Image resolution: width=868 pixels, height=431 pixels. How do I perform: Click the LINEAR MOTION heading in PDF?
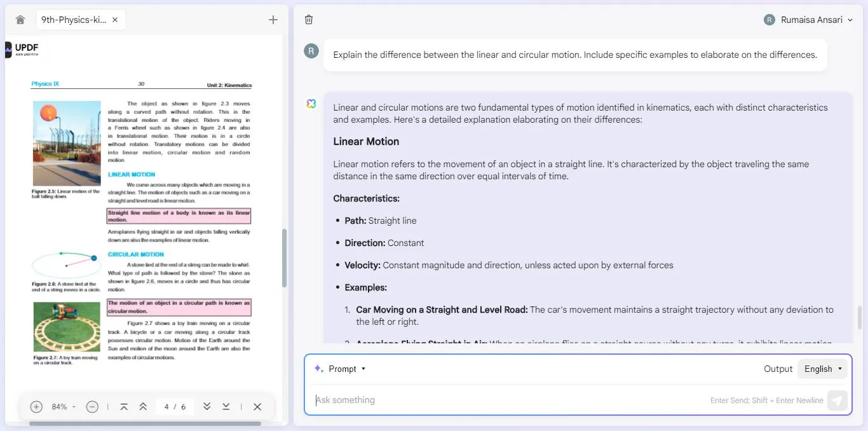click(132, 174)
